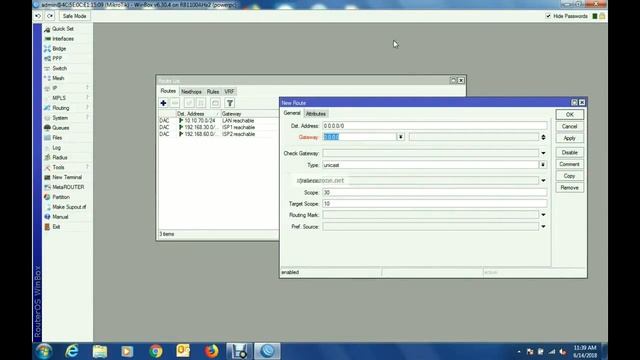The image size is (640, 360).
Task: Open Quick Set in the sidebar
Action: (62, 29)
